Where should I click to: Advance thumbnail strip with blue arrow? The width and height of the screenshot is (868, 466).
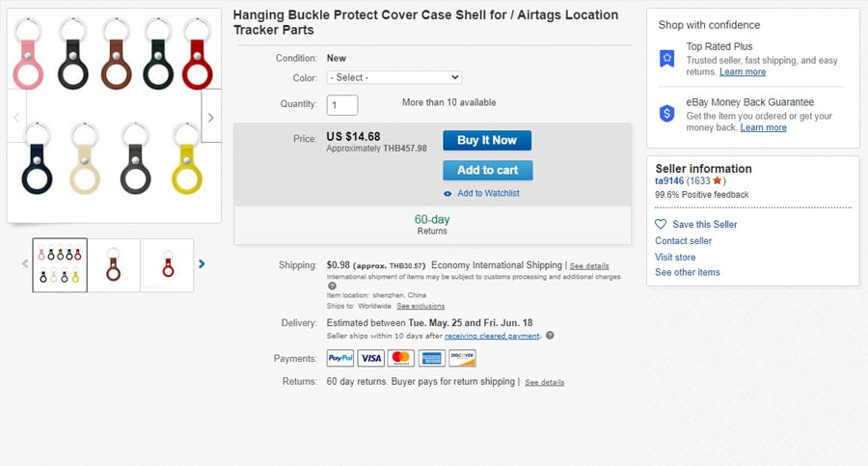202,263
